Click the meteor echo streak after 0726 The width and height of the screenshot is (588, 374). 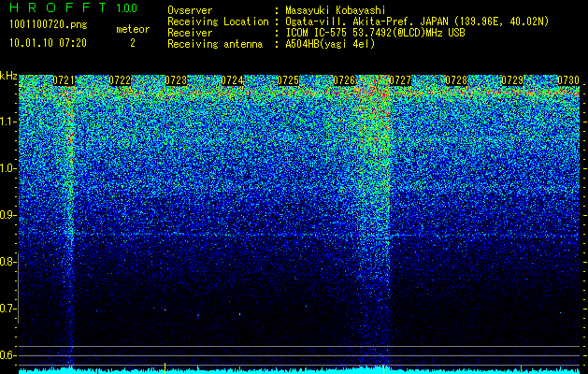tap(375, 222)
